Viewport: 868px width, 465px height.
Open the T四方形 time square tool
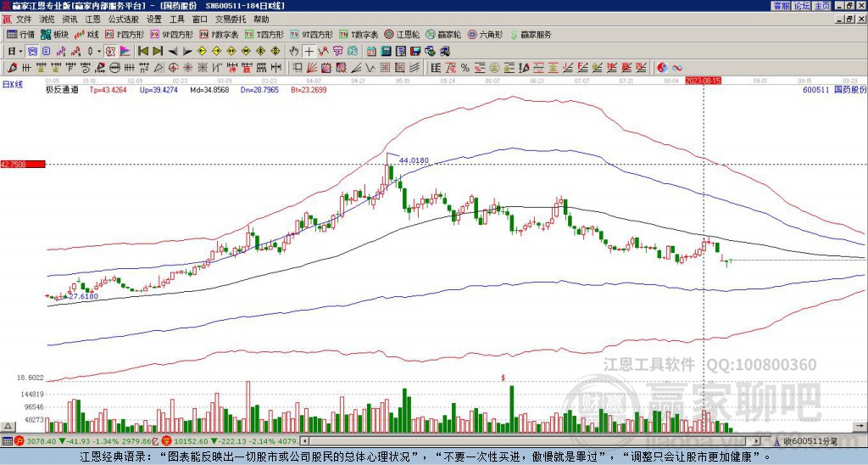coord(264,34)
